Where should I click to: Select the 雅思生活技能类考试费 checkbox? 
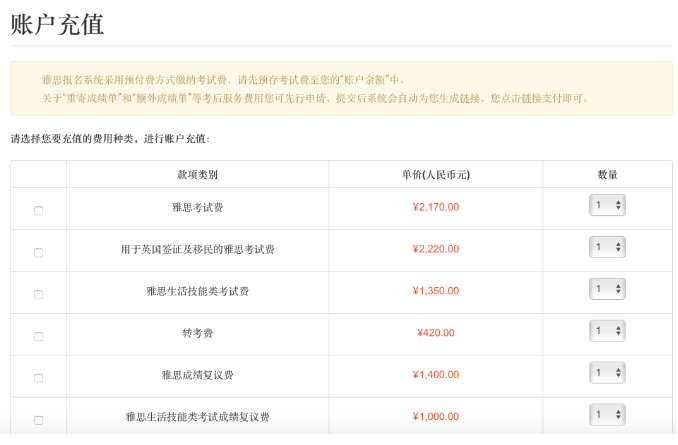coord(38,295)
